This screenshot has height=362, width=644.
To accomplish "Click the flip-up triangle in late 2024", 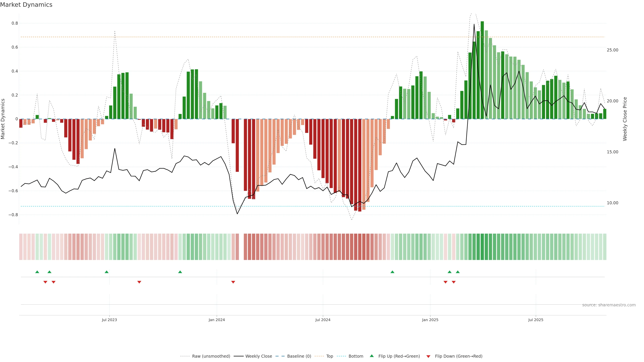I will tap(392, 272).
